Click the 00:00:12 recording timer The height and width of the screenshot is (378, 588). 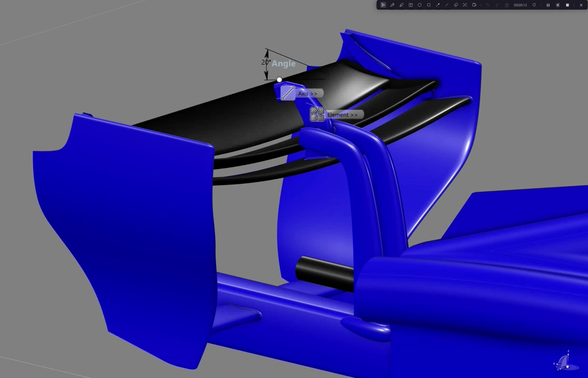520,5
